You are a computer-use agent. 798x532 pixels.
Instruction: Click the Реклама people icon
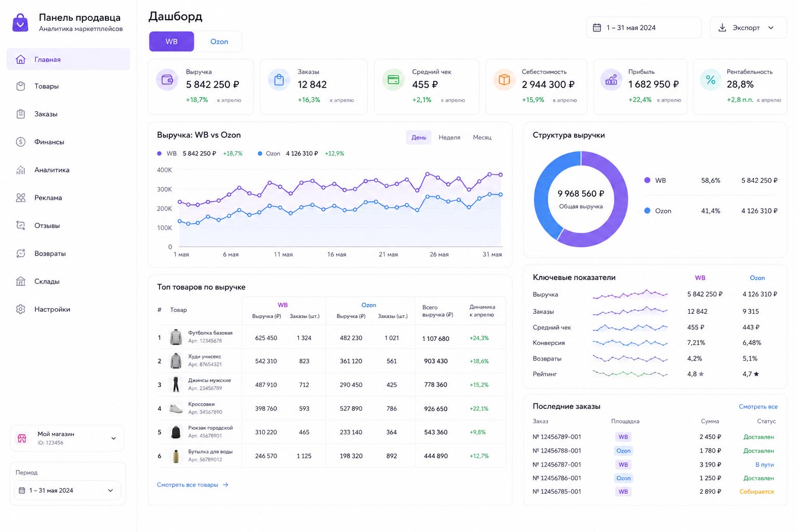point(21,198)
